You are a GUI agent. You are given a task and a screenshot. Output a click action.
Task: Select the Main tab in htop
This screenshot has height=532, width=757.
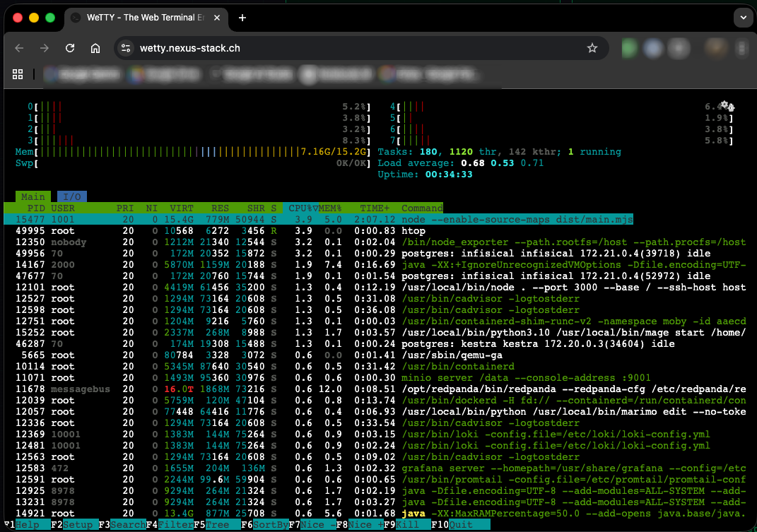pyautogui.click(x=33, y=196)
